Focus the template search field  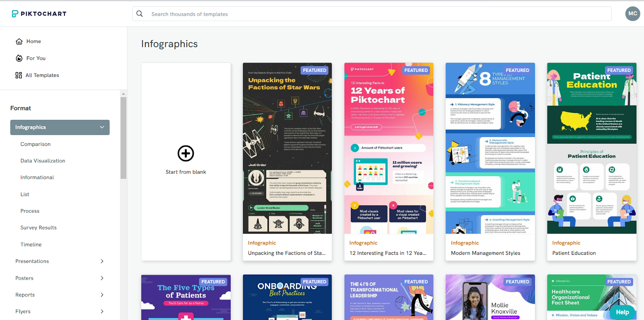click(x=372, y=14)
